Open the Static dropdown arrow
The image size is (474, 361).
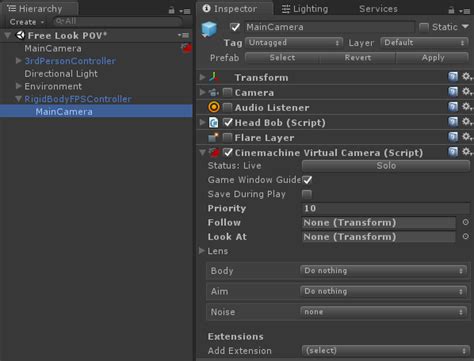point(465,27)
